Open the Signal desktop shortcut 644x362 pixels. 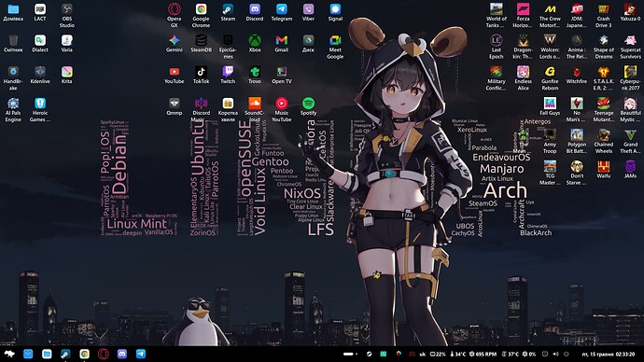click(335, 12)
